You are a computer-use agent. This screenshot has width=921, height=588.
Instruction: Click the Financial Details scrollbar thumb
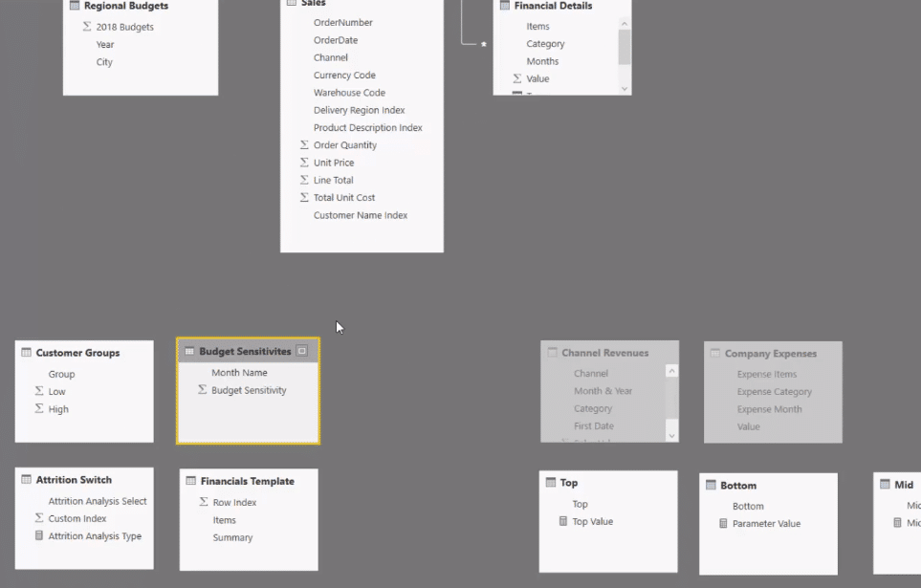[x=625, y=47]
